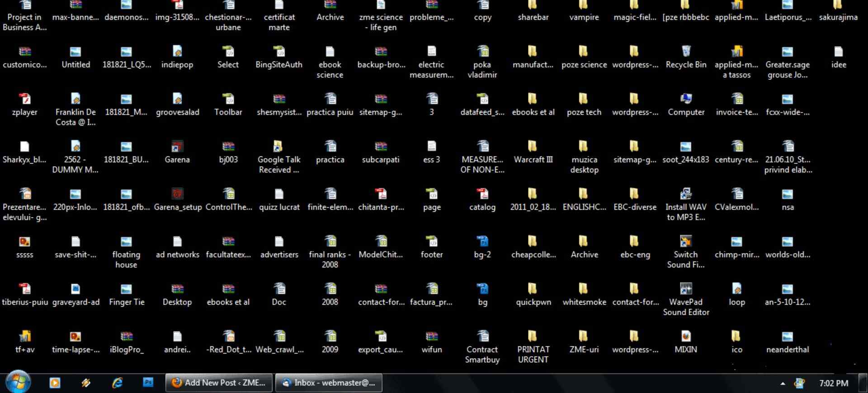
Task: Open the 7:02 PM taskbar clock
Action: pos(834,383)
